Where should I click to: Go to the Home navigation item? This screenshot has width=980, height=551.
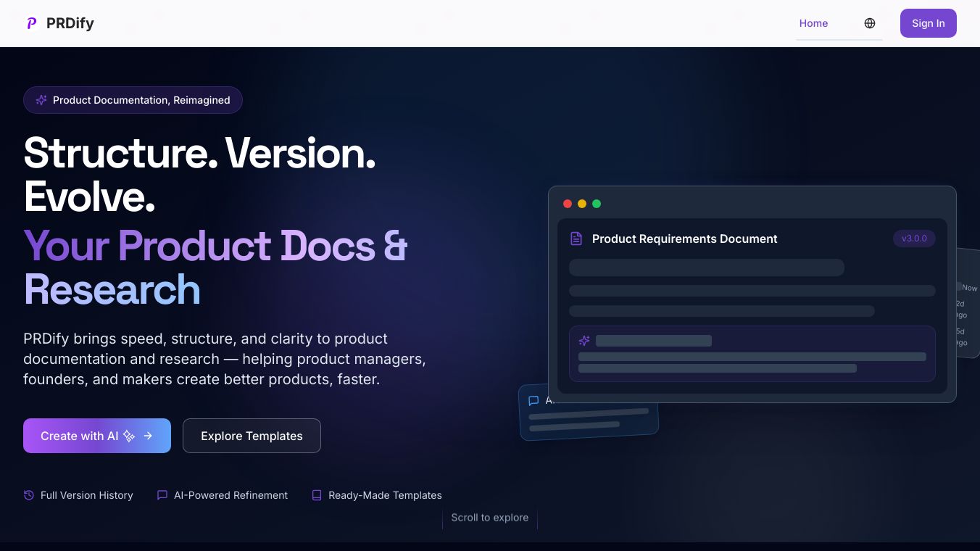[813, 23]
